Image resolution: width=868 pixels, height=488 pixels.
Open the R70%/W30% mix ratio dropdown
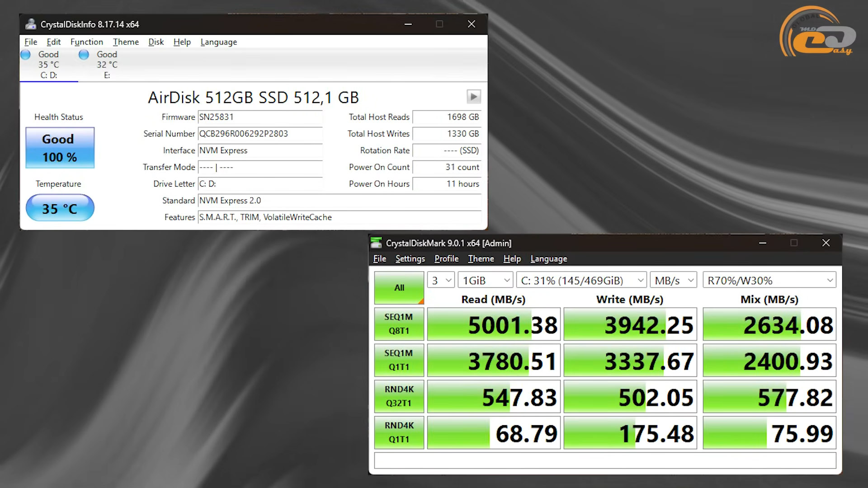tap(769, 280)
